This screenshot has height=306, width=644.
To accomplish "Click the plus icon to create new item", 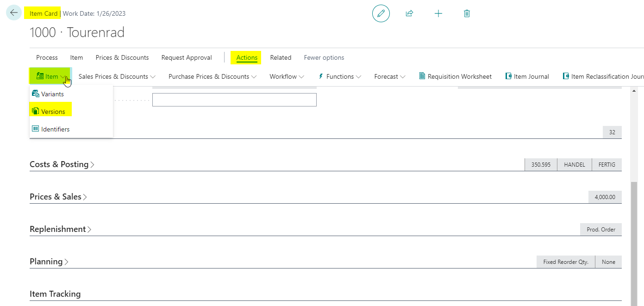I will 438,13.
